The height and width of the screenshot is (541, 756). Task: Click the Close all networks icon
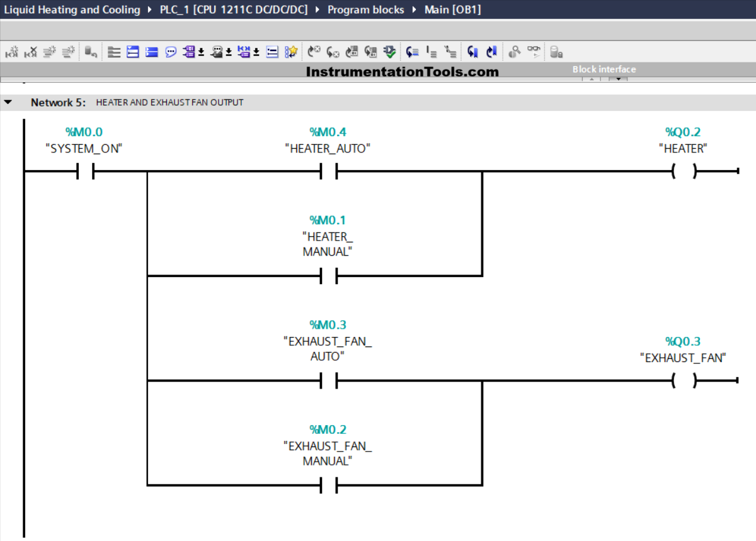click(152, 52)
